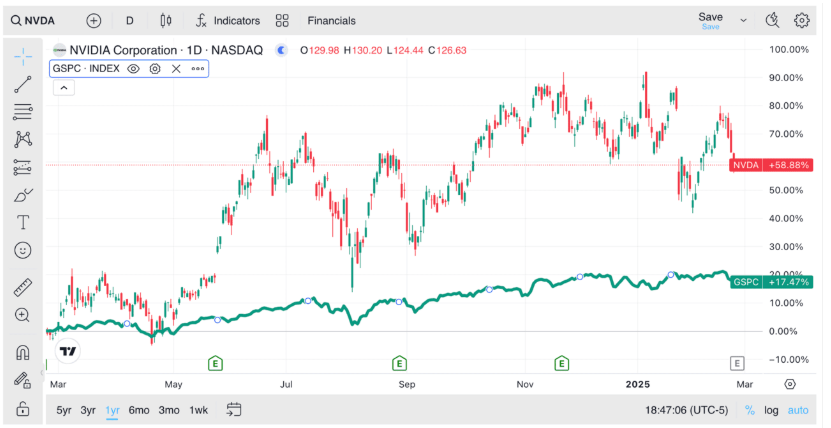Click the 100.00% price axis label

tap(789, 50)
